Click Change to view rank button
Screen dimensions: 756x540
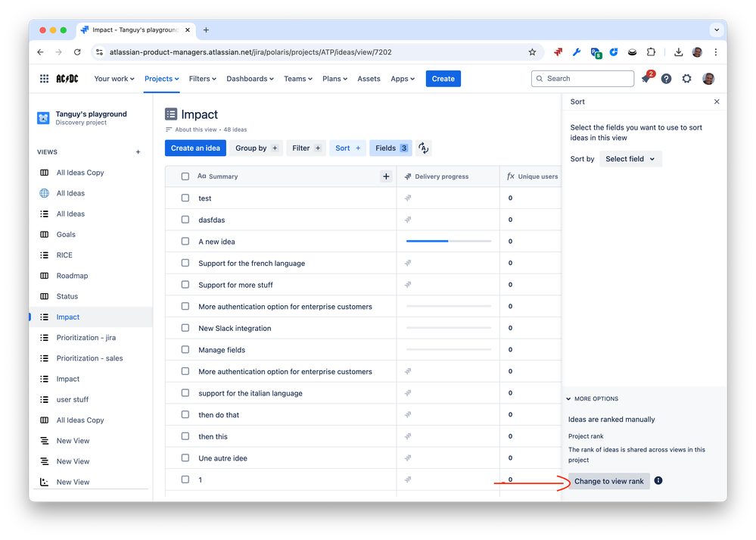coord(609,481)
